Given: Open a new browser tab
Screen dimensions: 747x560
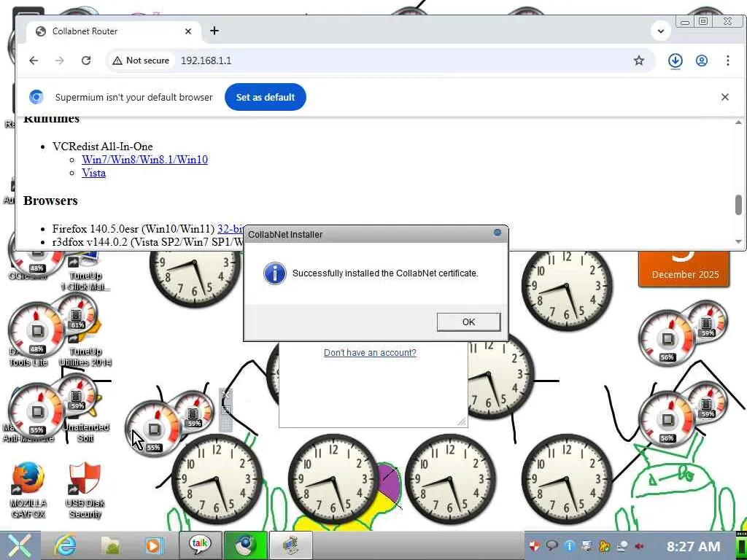Looking at the screenshot, I should coord(214,31).
